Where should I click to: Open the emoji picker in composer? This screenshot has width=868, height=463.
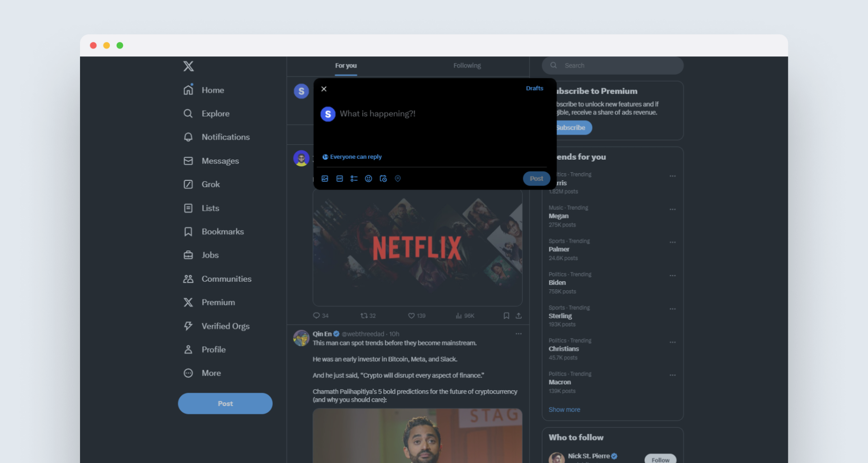pos(368,178)
